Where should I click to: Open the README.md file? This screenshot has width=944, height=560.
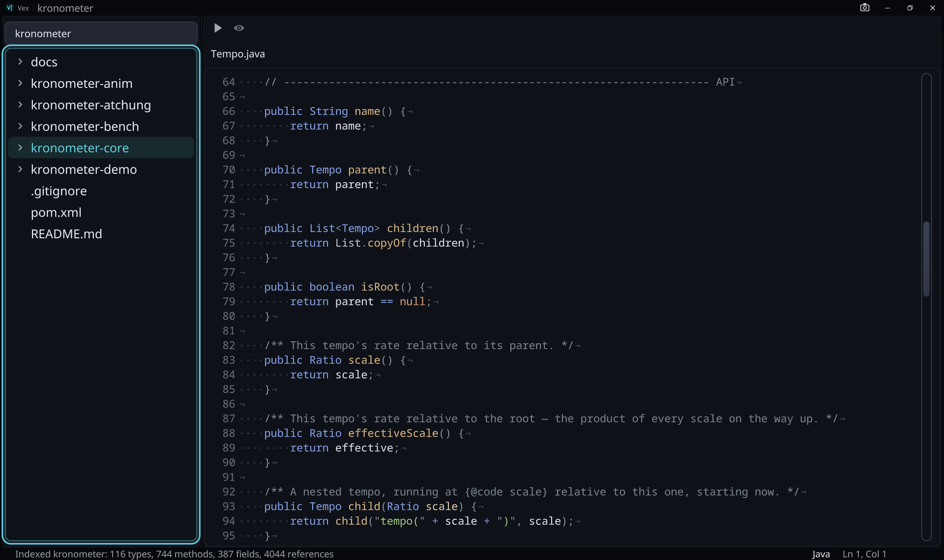[101, 234]
